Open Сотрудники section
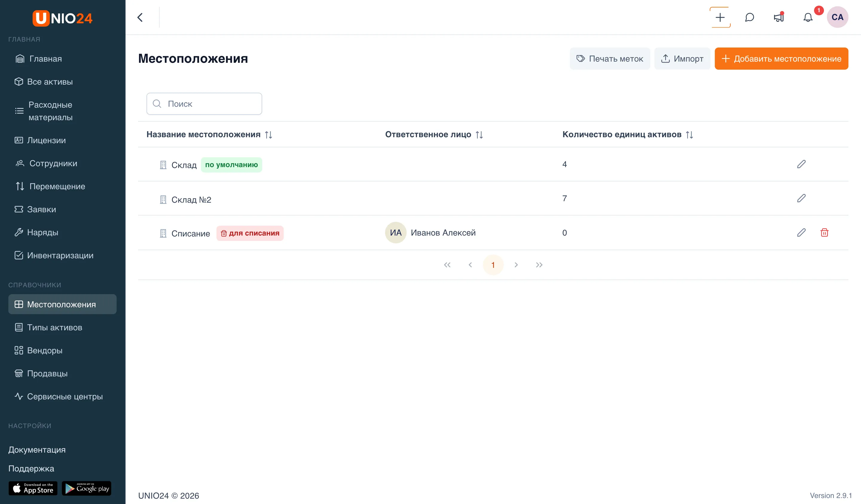 [62, 163]
